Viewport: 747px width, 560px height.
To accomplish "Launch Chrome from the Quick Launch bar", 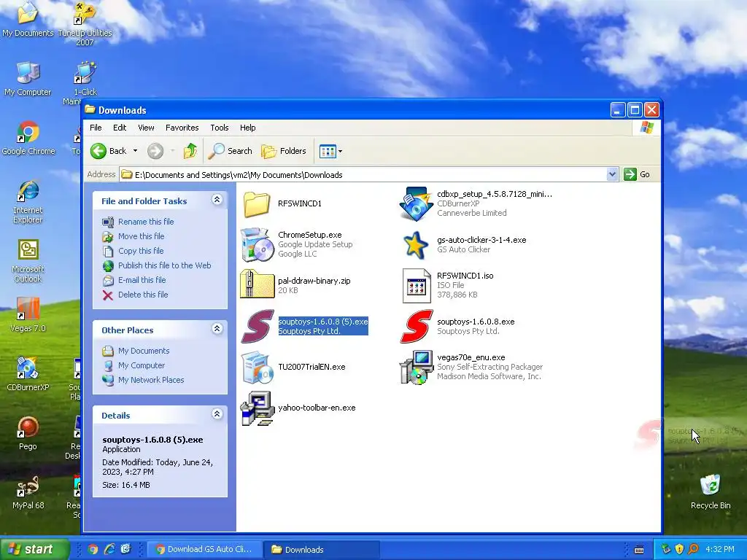I will [93, 550].
